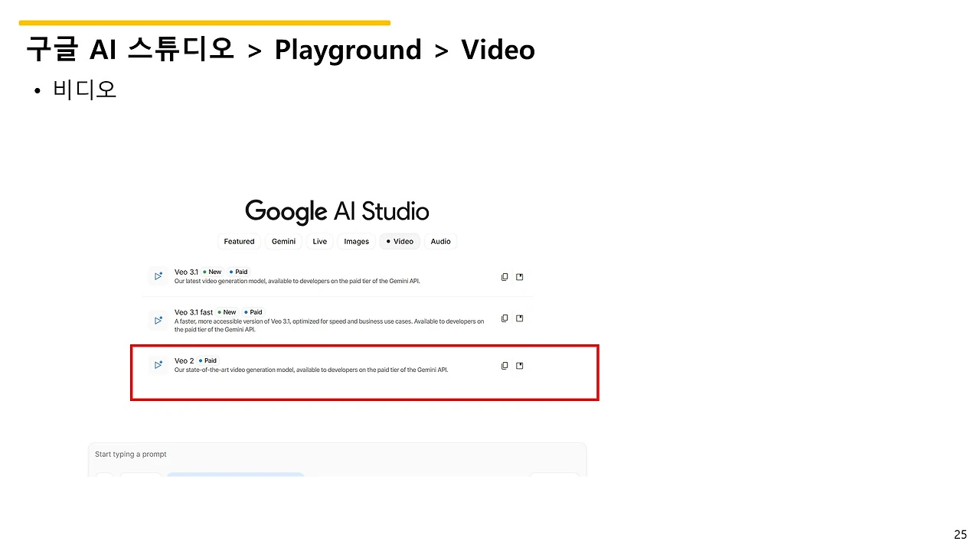Screen dimensions: 980x551
Task: Click the Veo 3.1 model sparkle-play icon
Action: 158,276
